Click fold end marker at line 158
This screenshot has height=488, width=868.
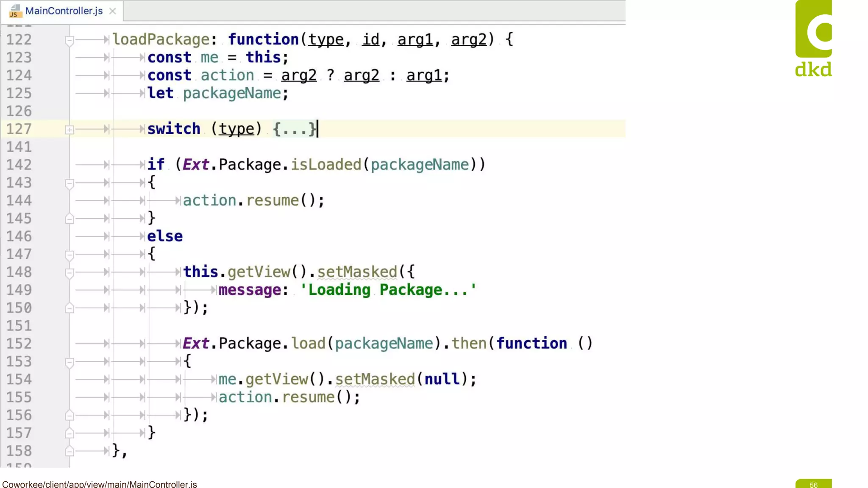(70, 452)
